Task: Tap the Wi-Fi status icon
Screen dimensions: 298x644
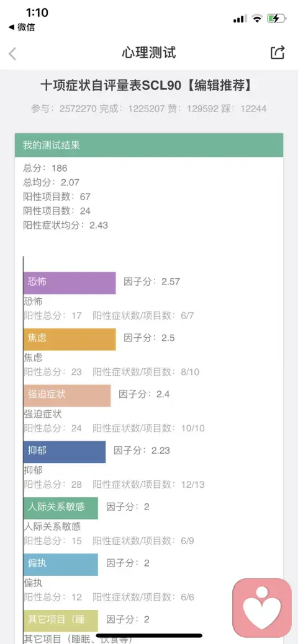Action: [x=257, y=19]
